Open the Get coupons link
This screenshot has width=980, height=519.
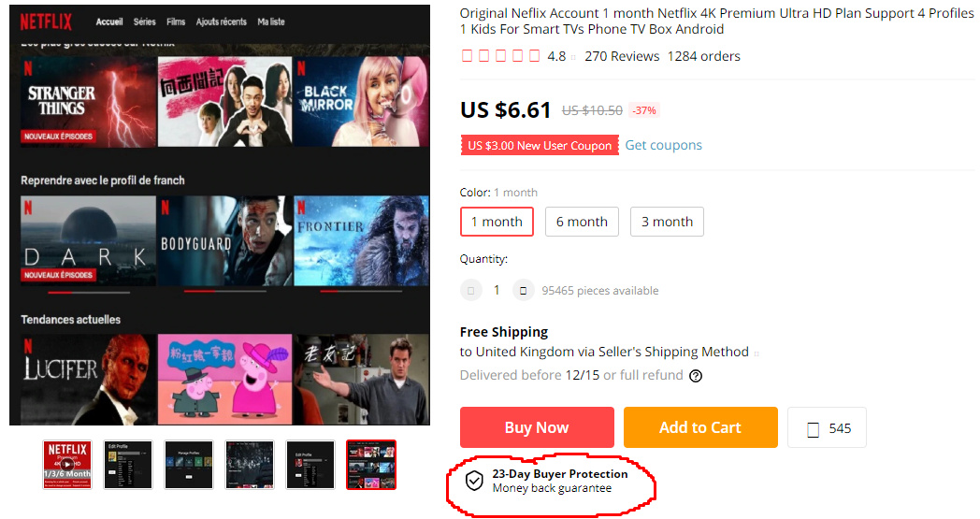(663, 145)
